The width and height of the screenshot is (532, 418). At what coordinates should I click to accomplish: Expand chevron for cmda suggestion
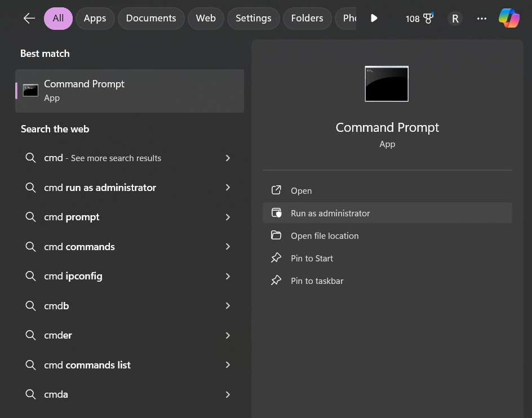coord(228,394)
